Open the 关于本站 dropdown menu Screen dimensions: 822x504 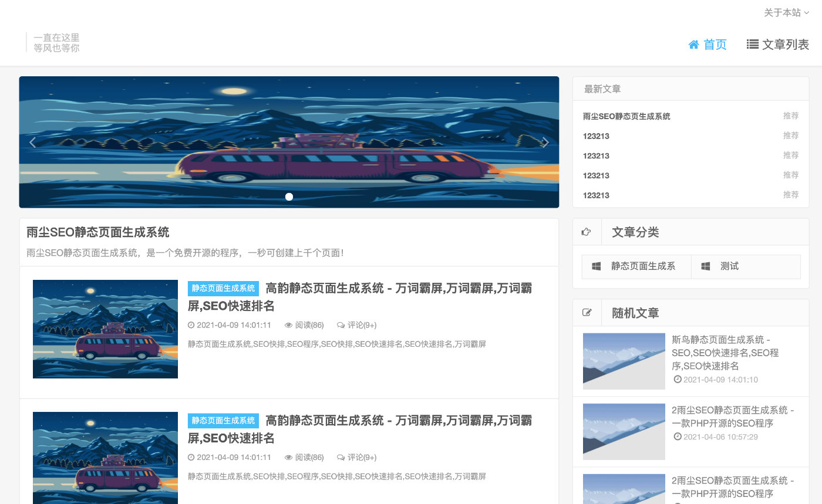coord(786,12)
